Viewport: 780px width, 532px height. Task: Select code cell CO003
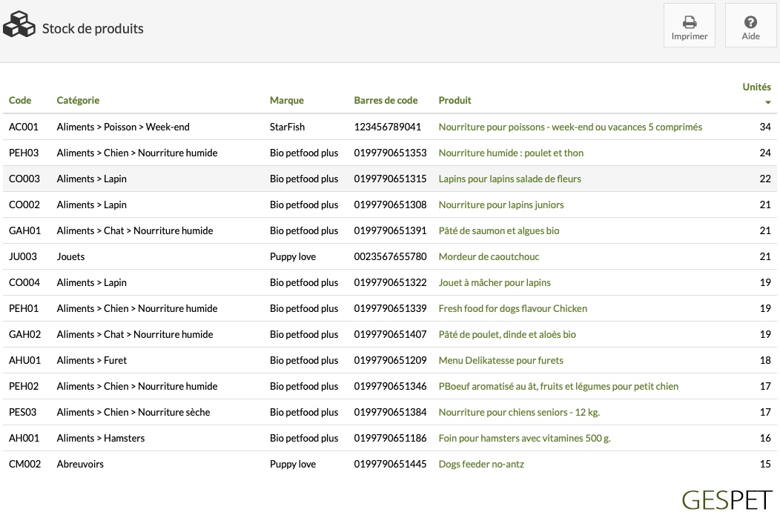[x=24, y=179]
